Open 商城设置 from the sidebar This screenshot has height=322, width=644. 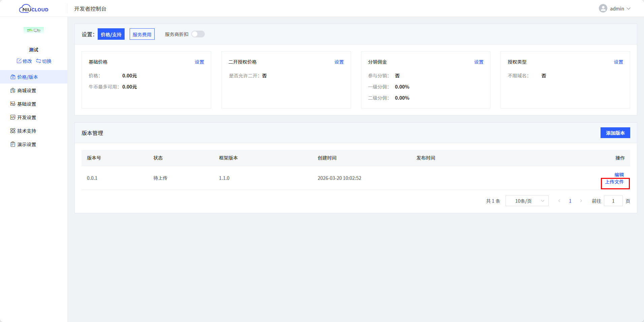27,91
